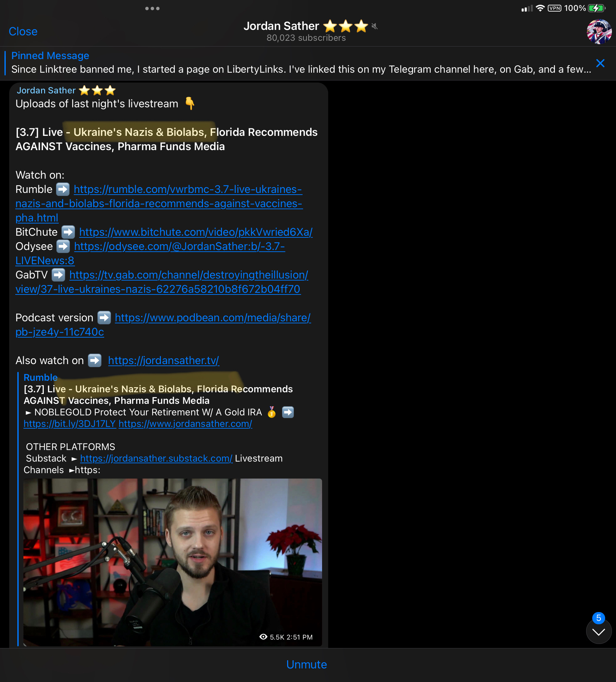Screen dimensions: 616x682
Task: Tap the unread count badge showing 5
Action: coord(599,618)
